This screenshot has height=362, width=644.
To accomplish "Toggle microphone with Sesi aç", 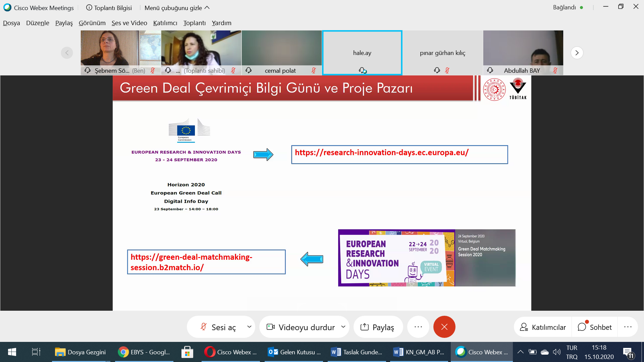I will tap(218, 327).
